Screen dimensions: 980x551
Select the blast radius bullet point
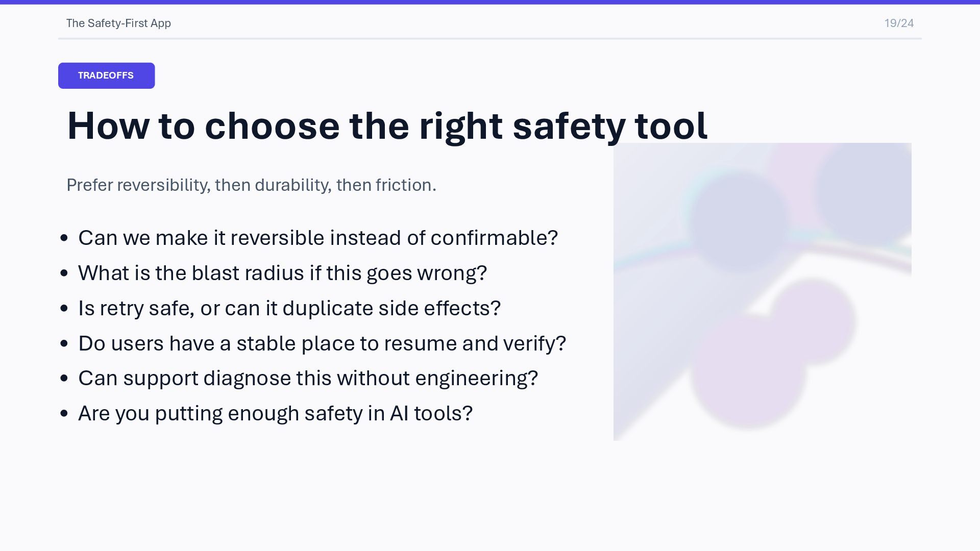282,273
